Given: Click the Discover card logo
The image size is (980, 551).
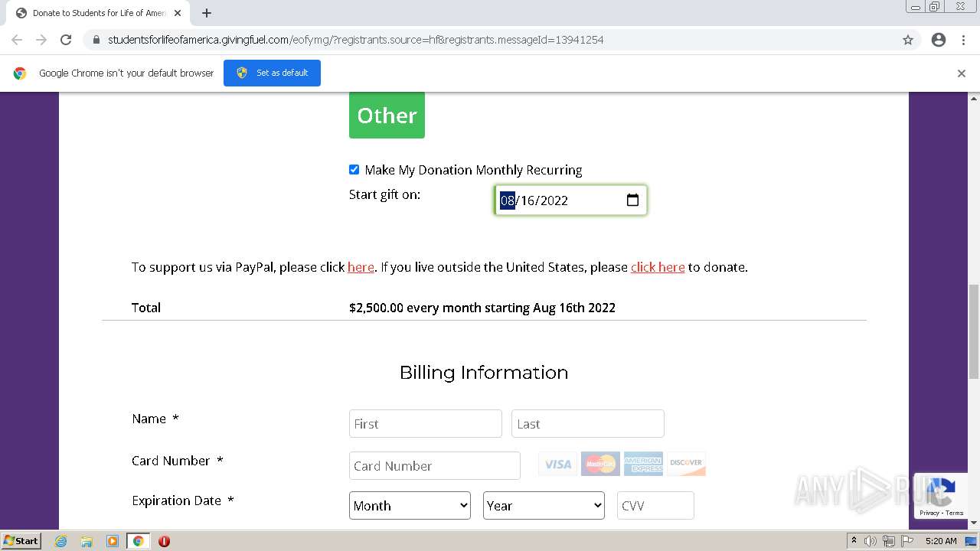Looking at the screenshot, I should tap(686, 464).
